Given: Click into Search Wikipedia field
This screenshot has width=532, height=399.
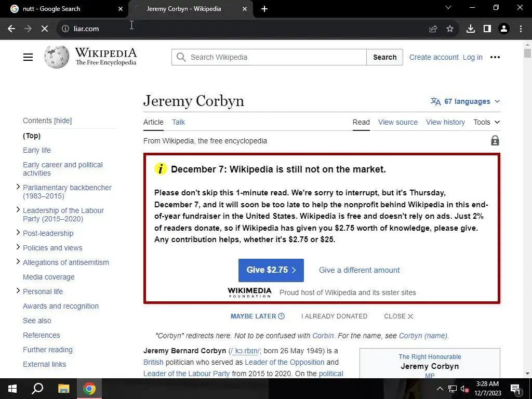Looking at the screenshot, I should tap(269, 57).
